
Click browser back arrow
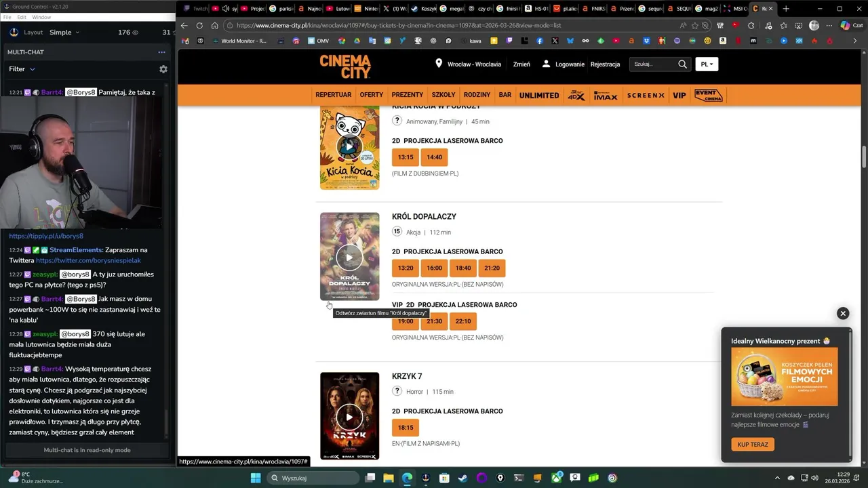184,26
